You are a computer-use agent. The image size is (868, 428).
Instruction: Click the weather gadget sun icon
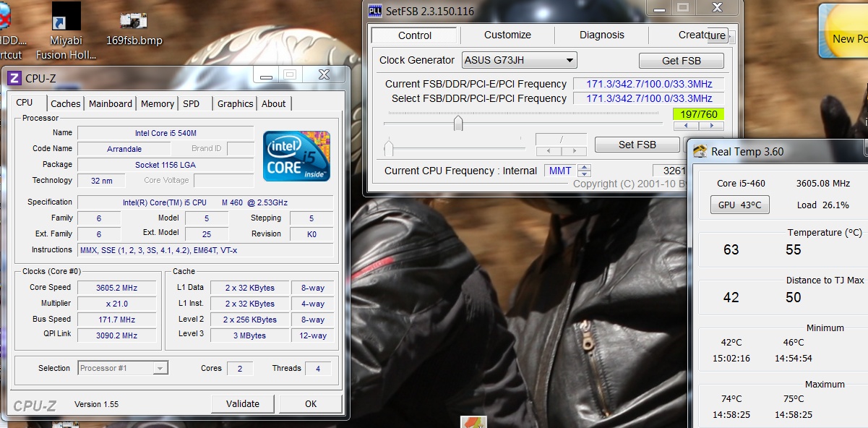click(x=846, y=32)
